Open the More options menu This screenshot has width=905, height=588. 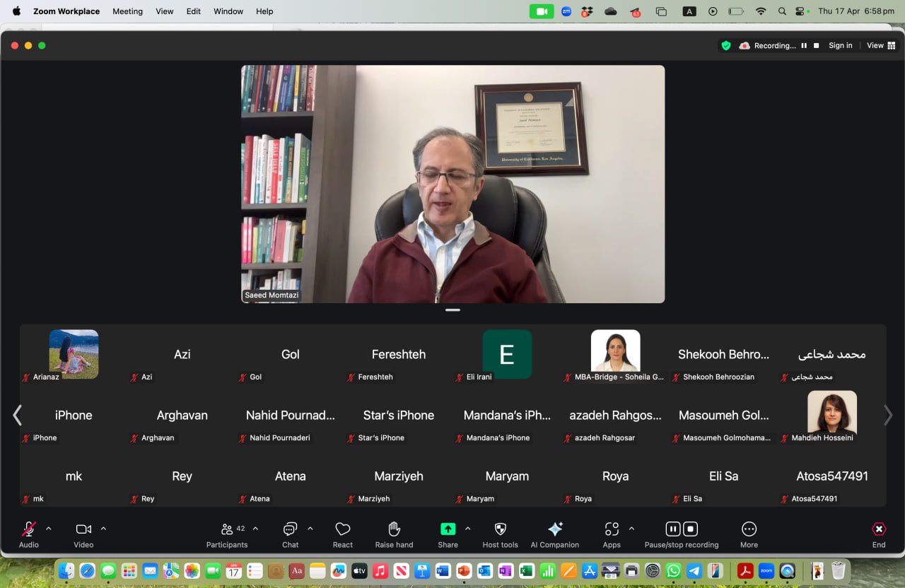point(749,530)
